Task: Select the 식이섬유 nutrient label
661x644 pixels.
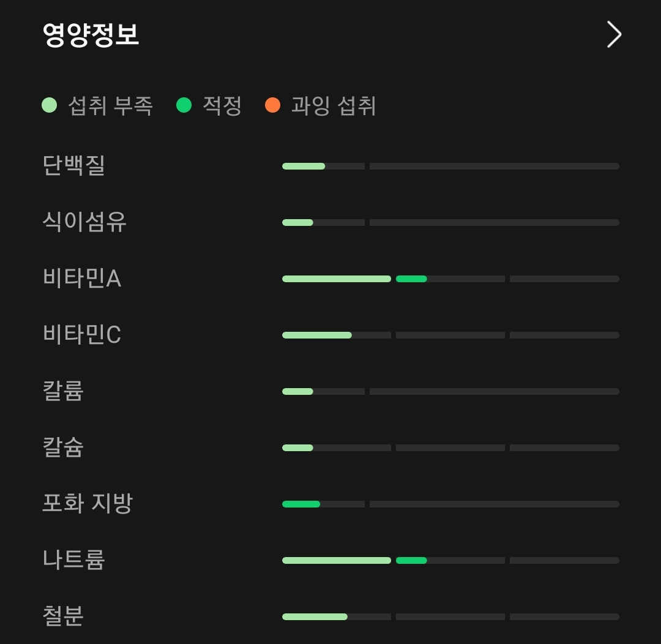Action: 83,222
